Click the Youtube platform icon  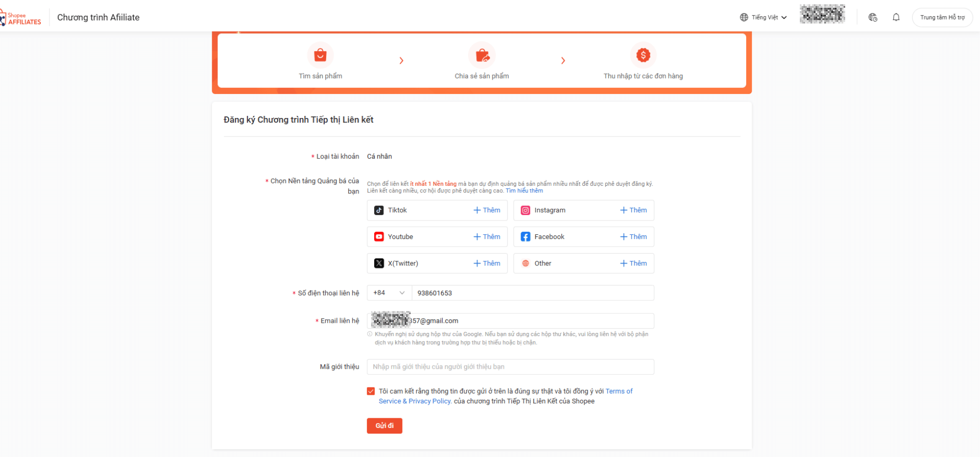tap(379, 237)
